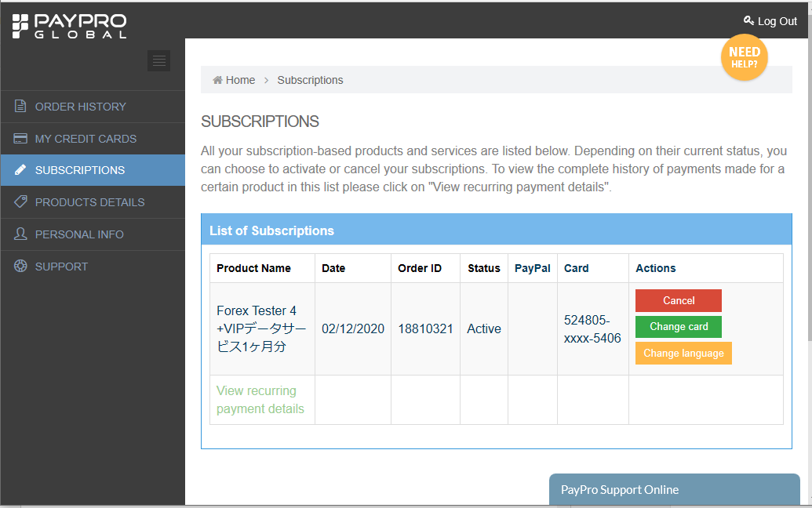
Task: Click Subscriptions breadcrumb text
Action: click(x=310, y=80)
